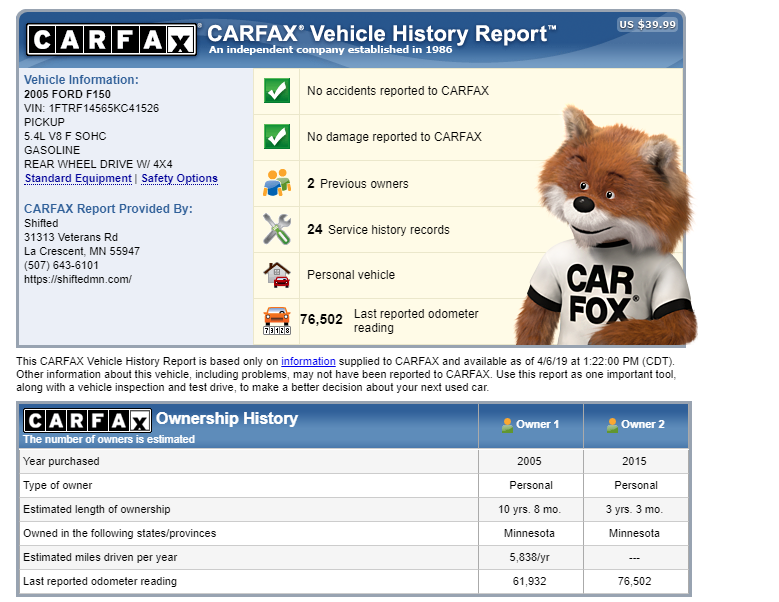Open the Safety Options link
The image size is (779, 602).
(179, 178)
